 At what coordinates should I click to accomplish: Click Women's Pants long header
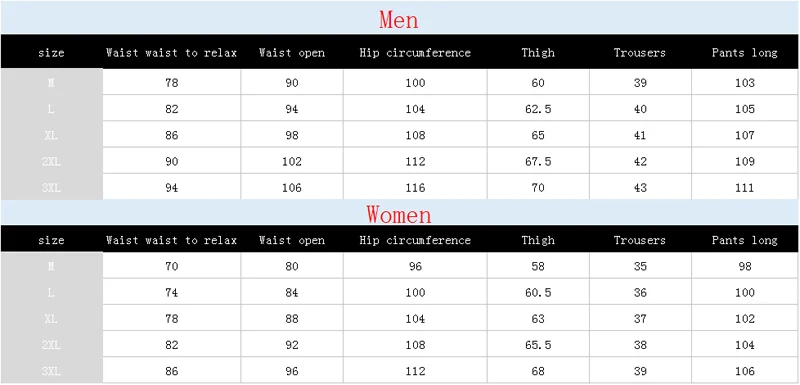click(x=744, y=240)
